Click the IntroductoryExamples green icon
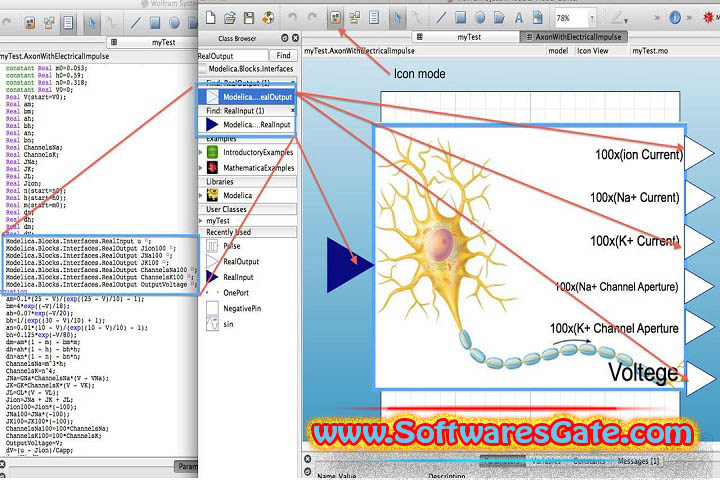This screenshot has height=480, width=720. click(212, 152)
